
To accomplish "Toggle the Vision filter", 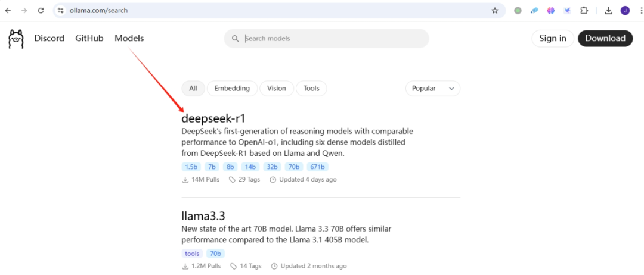I will tap(276, 88).
